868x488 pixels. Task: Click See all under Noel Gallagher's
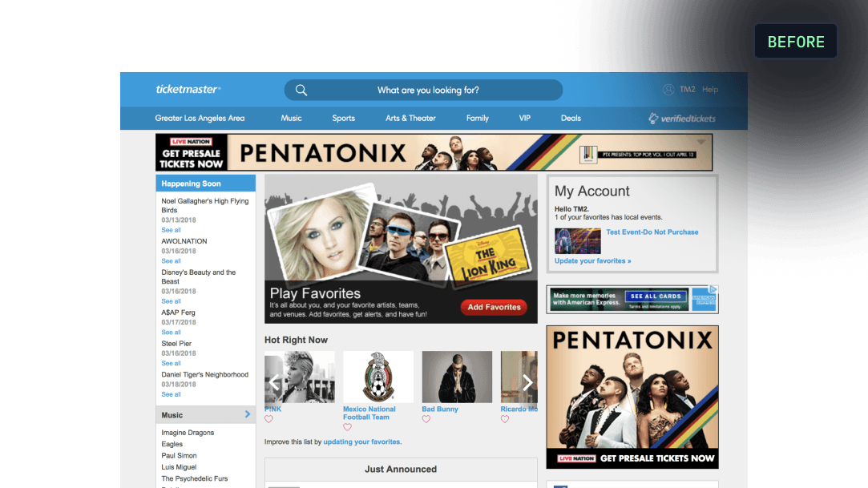[x=171, y=230]
